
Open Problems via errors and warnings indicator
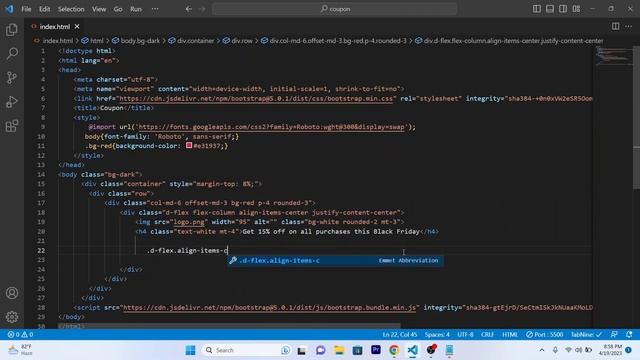[x=20, y=334]
